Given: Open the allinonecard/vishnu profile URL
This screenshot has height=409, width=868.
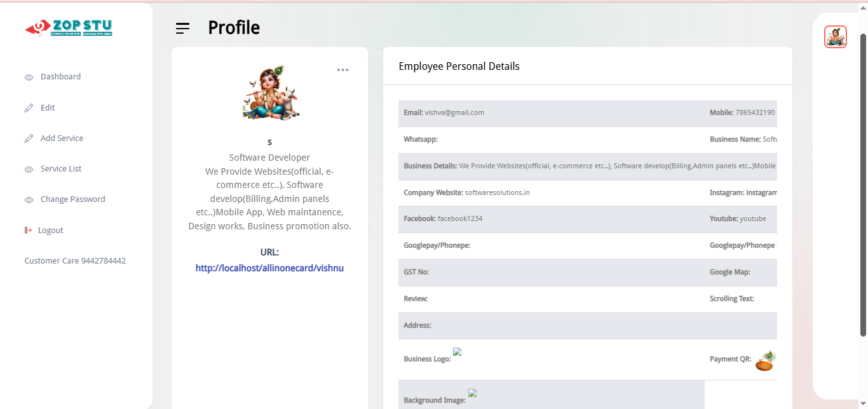Looking at the screenshot, I should 269,268.
